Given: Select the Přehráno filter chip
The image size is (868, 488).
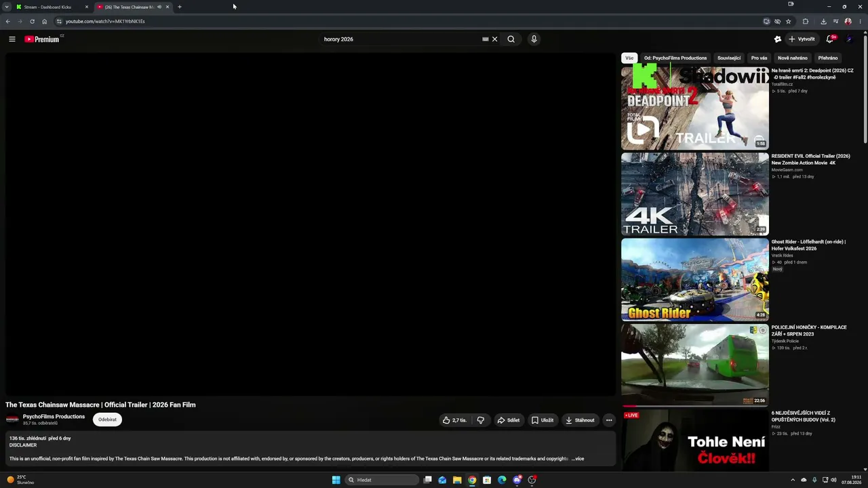Looking at the screenshot, I should [828, 58].
